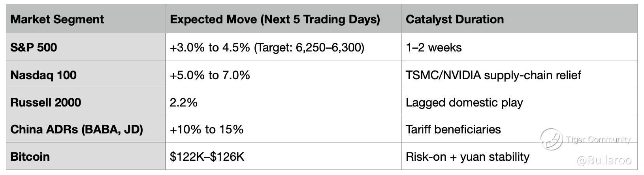Screen dimensions: 644x175
Task: Select the 2.2% expected move cell
Action: tap(184, 102)
